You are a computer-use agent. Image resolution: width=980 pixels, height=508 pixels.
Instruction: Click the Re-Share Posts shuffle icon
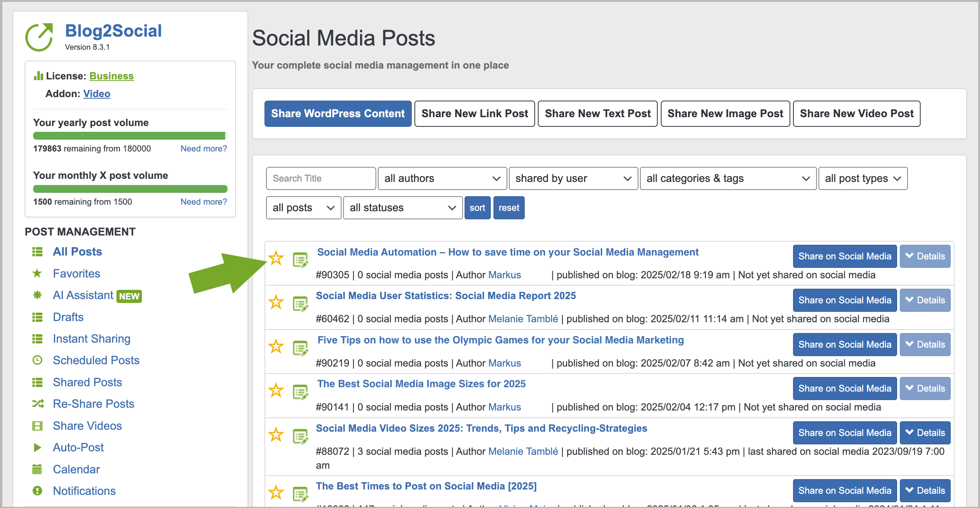point(38,404)
